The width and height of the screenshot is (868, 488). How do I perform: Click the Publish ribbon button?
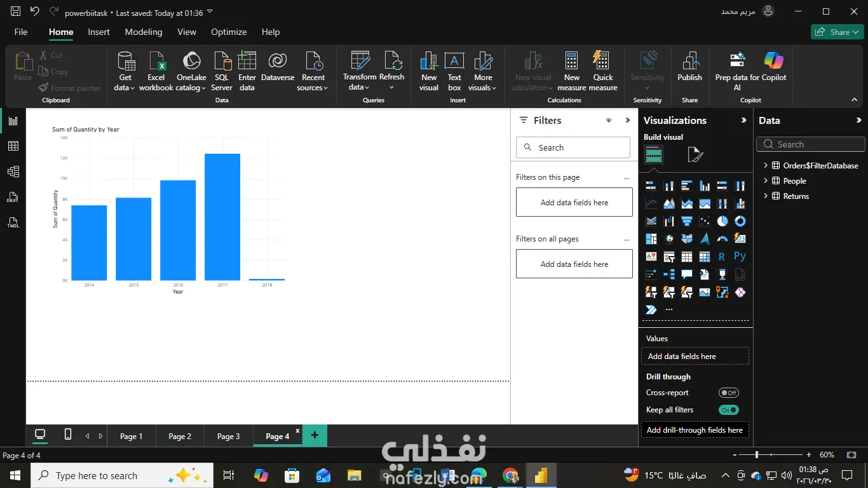pos(689,67)
